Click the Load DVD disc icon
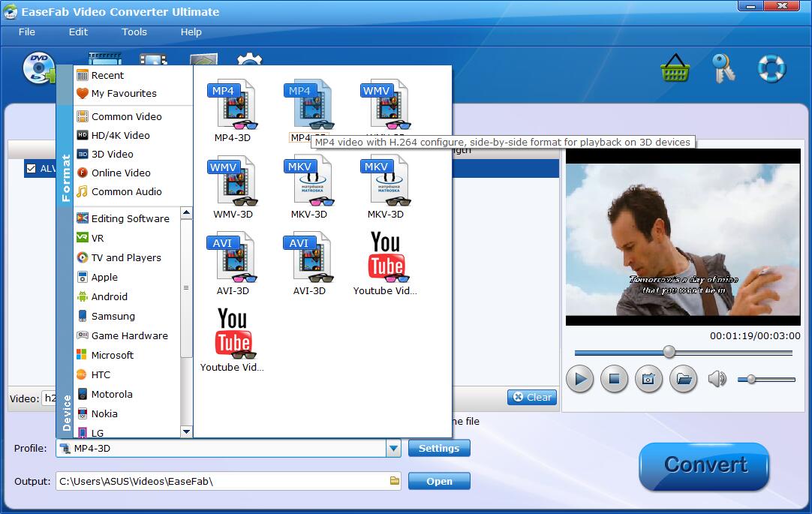 [x=38, y=68]
